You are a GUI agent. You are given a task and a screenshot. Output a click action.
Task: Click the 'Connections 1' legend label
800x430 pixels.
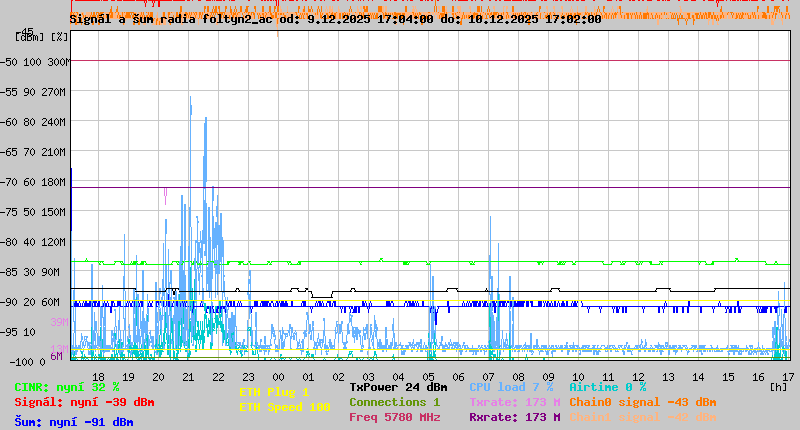(x=394, y=402)
